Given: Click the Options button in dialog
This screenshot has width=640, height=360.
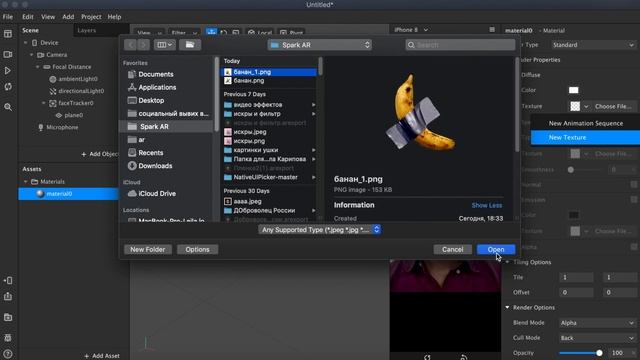Looking at the screenshot, I should point(197,249).
